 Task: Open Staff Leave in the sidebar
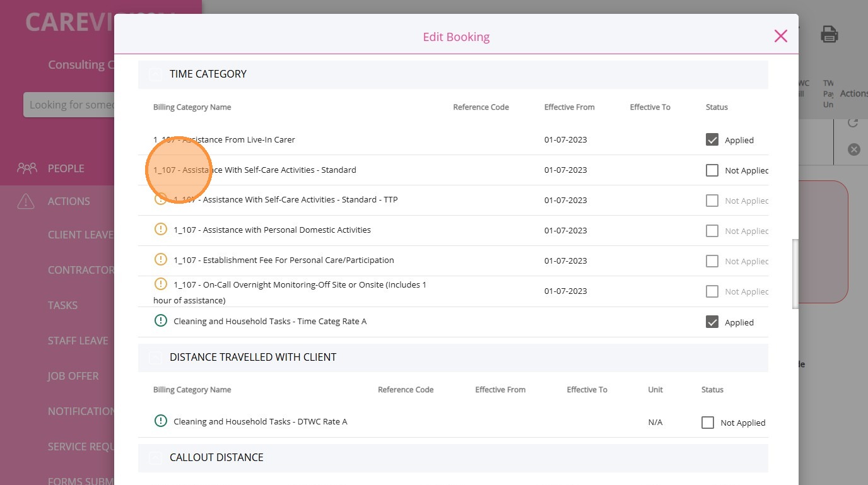[x=78, y=341]
